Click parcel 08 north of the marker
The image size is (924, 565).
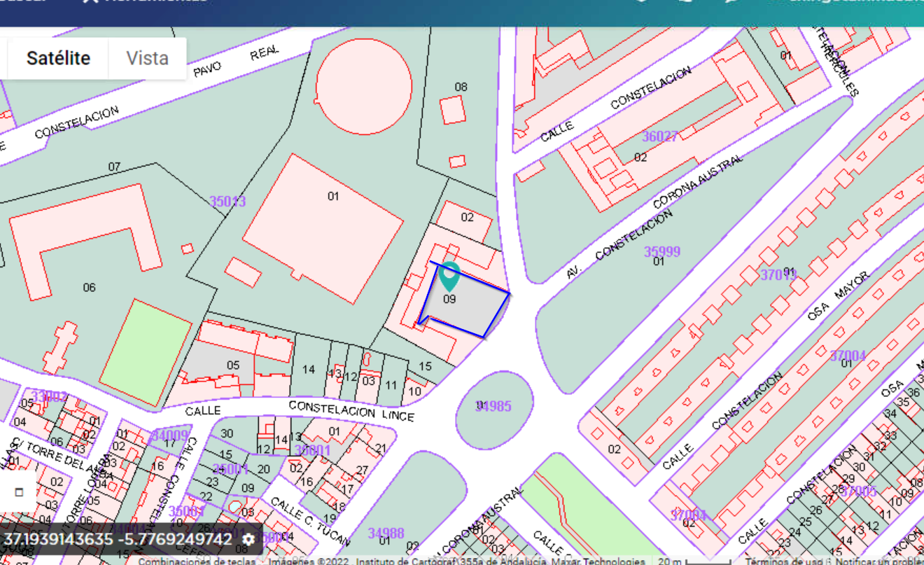(x=461, y=88)
